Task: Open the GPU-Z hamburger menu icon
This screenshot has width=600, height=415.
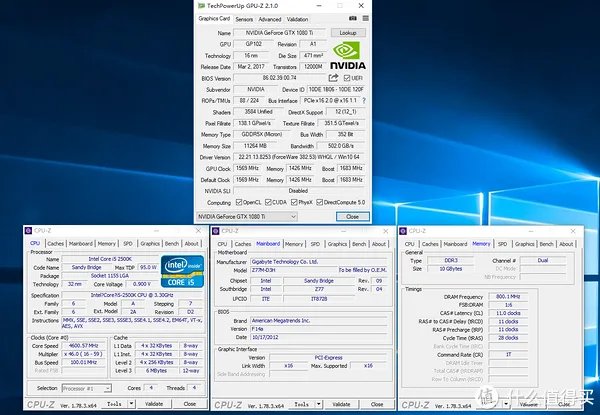Action: pos(366,18)
